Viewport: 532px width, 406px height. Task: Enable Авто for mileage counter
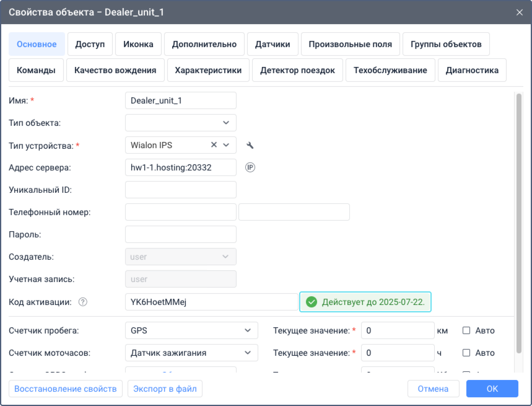(x=466, y=330)
